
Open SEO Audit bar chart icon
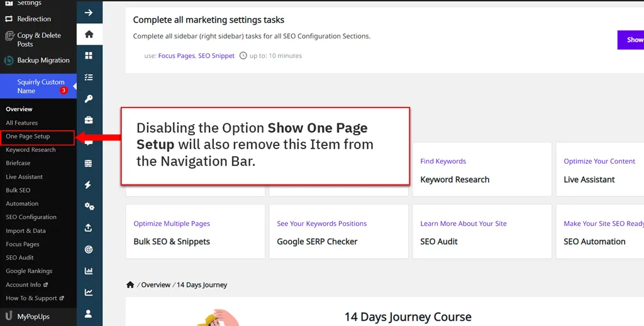(89, 271)
